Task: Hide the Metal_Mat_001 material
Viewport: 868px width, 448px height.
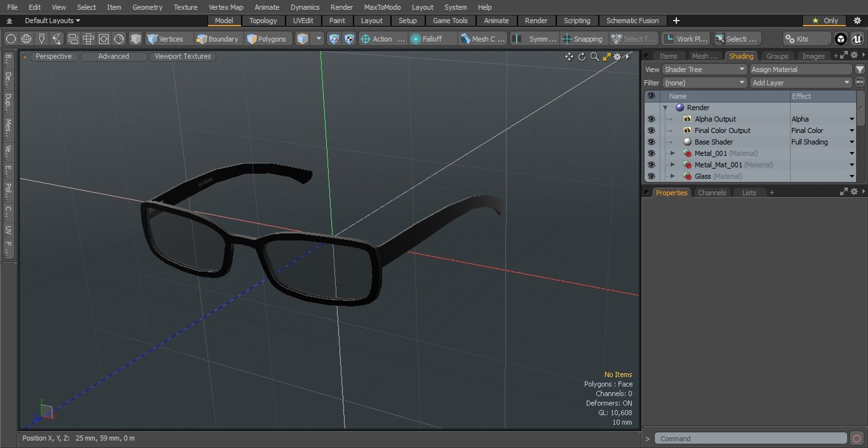Action: (x=651, y=165)
